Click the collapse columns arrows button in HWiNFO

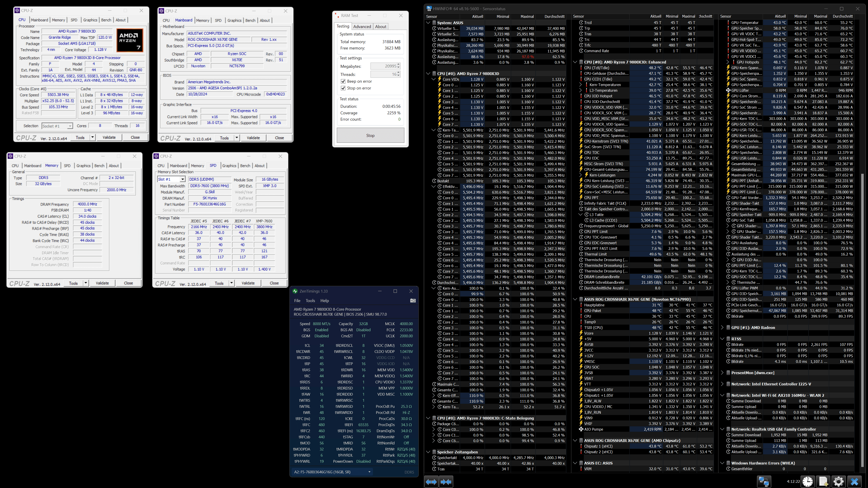coord(446,482)
